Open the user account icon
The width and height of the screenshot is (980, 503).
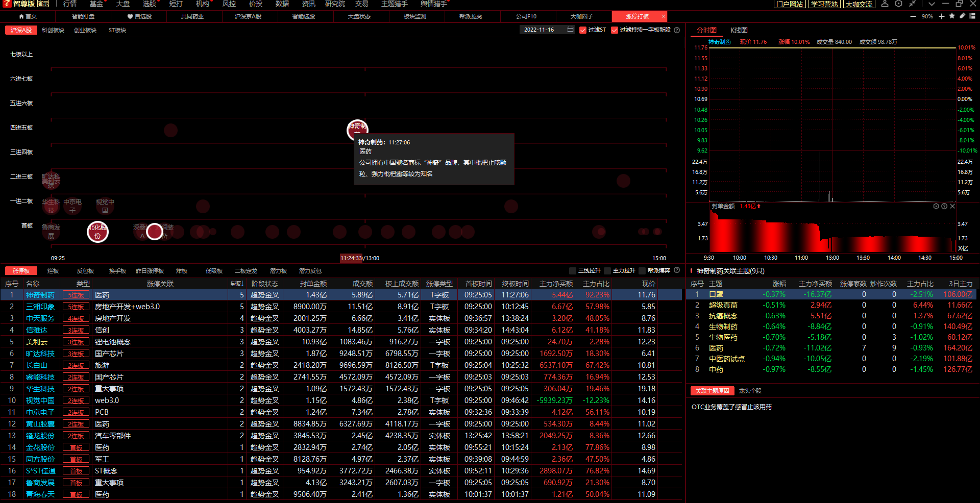(x=885, y=4)
